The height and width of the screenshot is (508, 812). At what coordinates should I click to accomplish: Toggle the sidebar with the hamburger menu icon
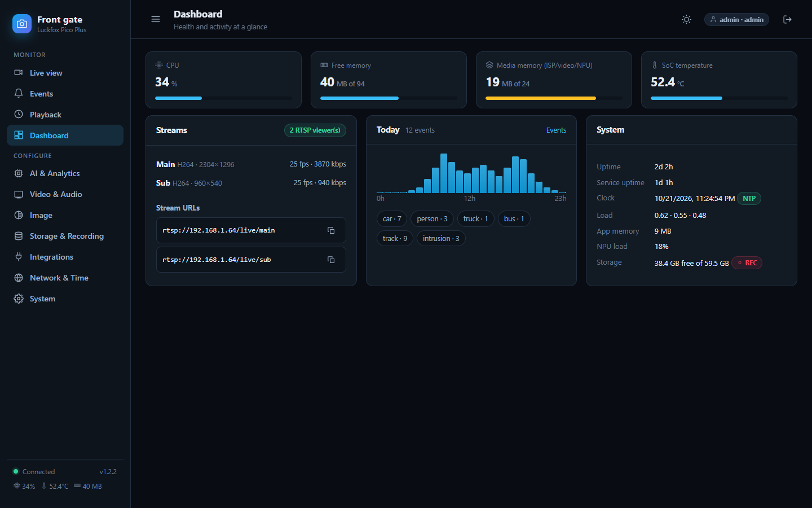click(x=156, y=19)
